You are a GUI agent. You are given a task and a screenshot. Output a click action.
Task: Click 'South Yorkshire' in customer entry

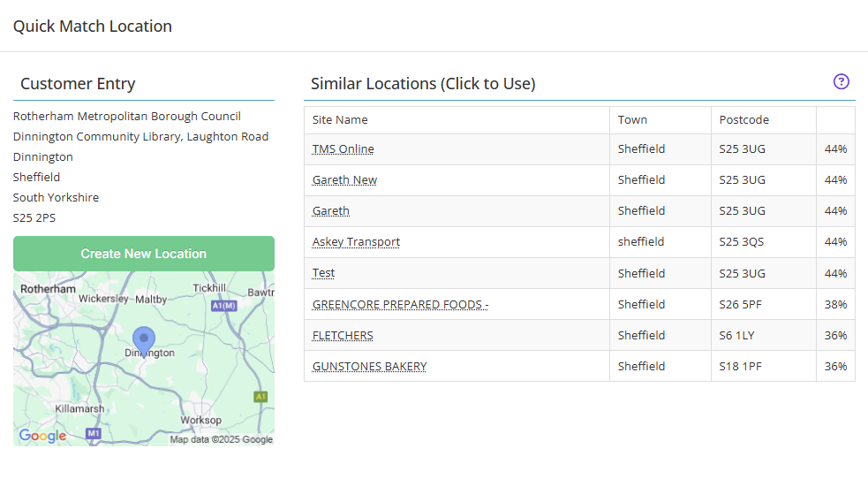56,198
